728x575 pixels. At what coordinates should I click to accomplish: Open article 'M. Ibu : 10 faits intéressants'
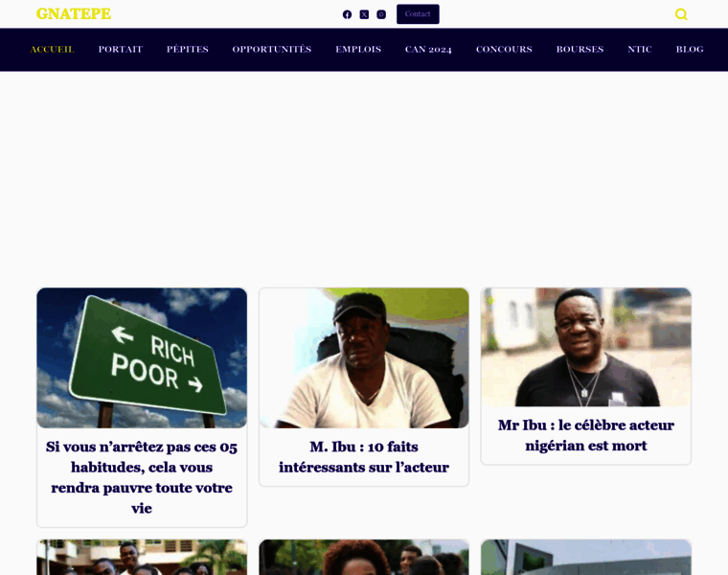click(x=364, y=456)
